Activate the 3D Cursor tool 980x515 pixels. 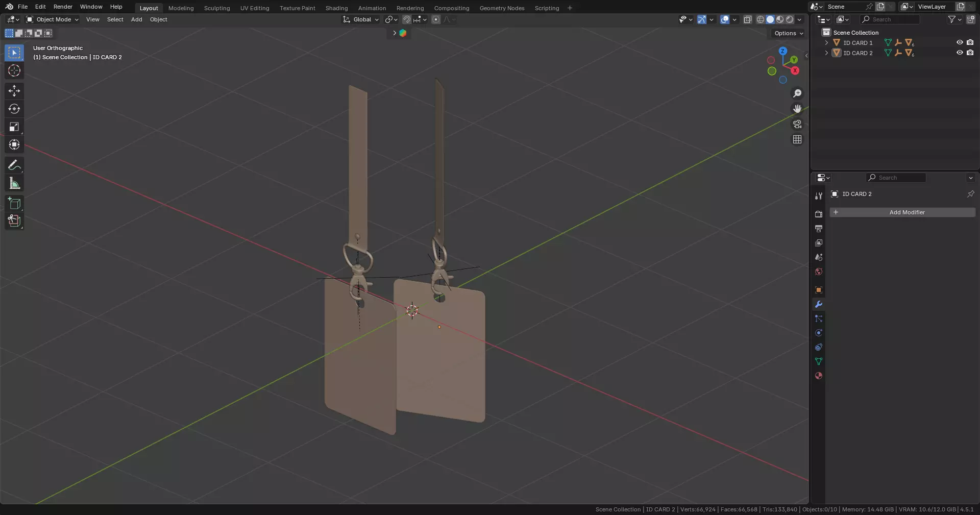(x=14, y=70)
